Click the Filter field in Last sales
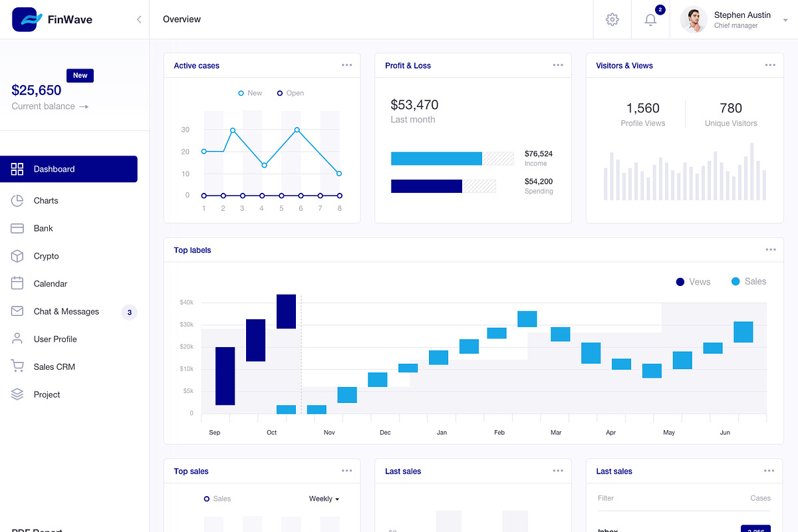The image size is (798, 532). pyautogui.click(x=638, y=498)
